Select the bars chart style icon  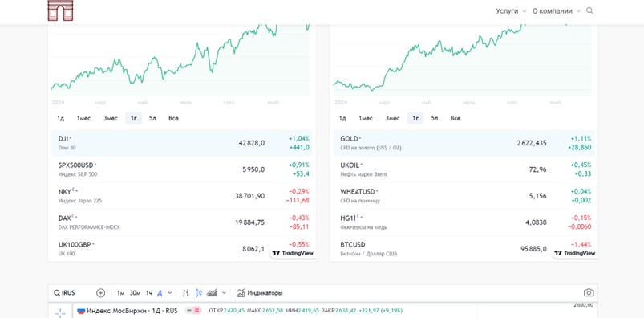coord(185,293)
